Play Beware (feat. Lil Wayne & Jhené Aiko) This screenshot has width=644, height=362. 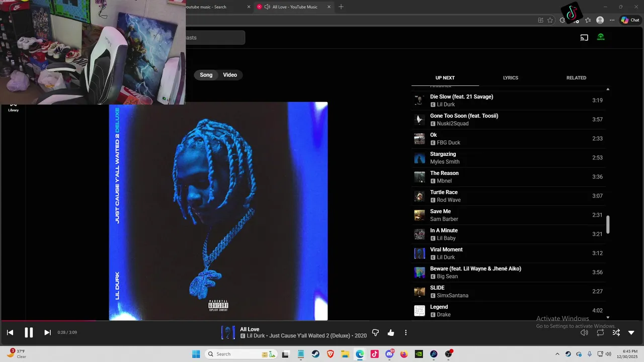[x=508, y=273]
